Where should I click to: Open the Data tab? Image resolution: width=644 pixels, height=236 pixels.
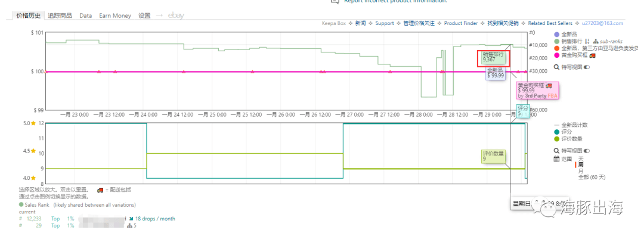pos(86,15)
